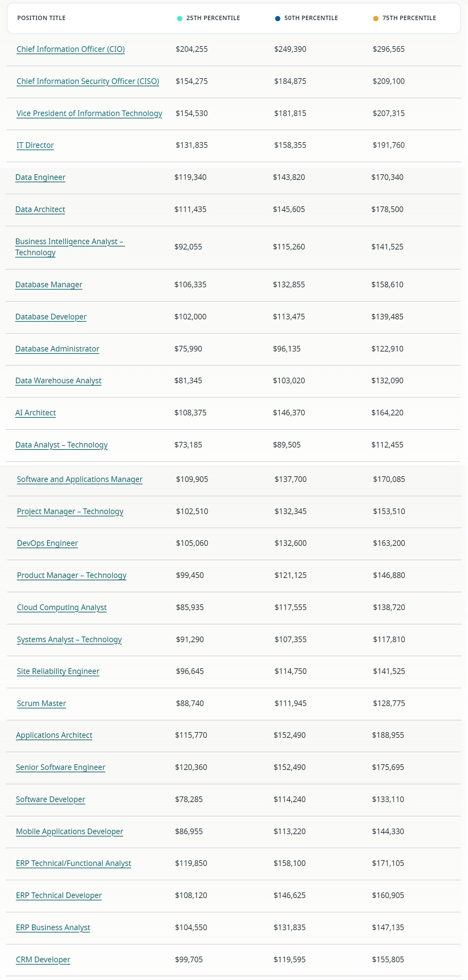Screen dimensions: 468x980
Task: View the AI Architect position
Action: tap(35, 412)
